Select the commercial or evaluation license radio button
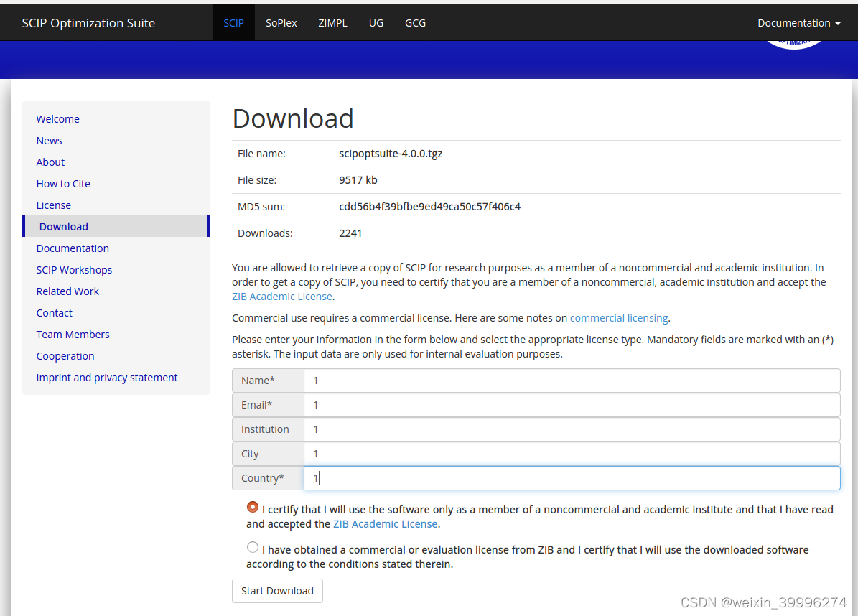Screen dimensions: 858x616 (x=252, y=547)
